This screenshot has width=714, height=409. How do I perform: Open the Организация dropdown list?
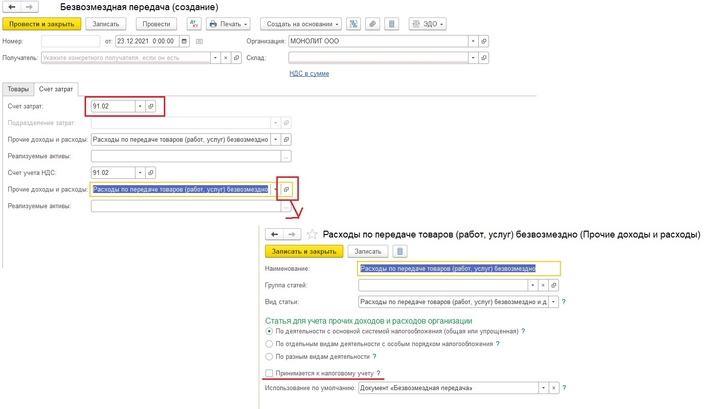coord(473,41)
